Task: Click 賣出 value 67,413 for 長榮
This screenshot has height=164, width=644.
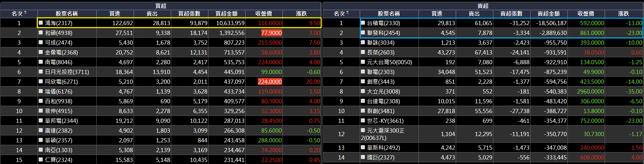Action: click(484, 52)
